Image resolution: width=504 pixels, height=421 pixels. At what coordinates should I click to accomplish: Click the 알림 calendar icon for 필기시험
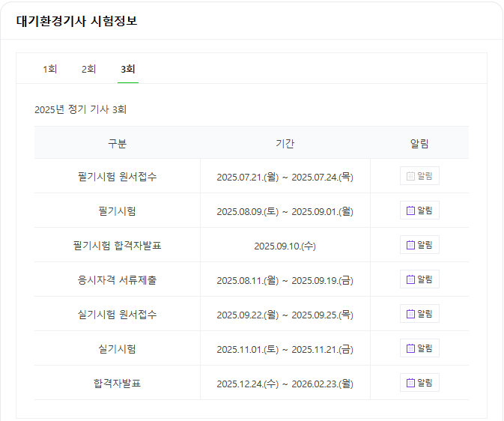tap(410, 210)
